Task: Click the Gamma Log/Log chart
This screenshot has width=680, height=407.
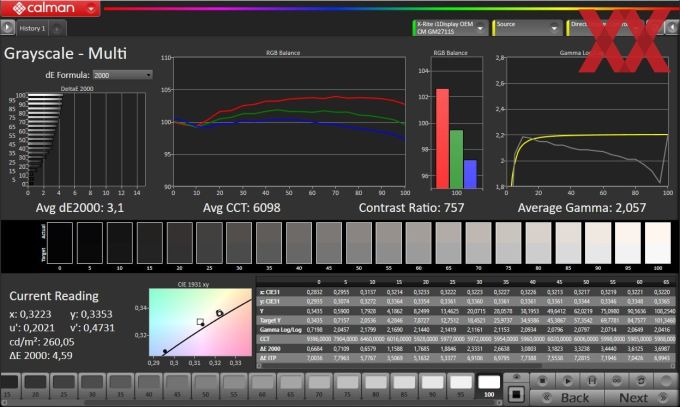Action: coord(587,122)
